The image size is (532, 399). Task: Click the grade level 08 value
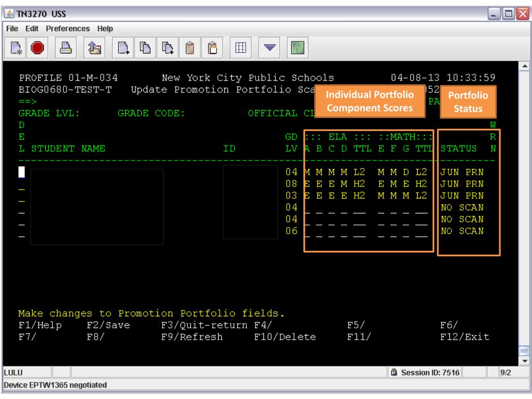click(291, 184)
